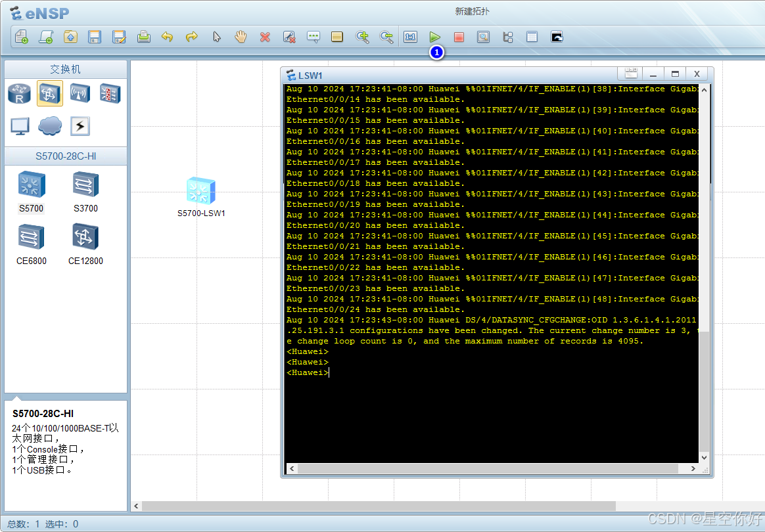The height and width of the screenshot is (532, 765).
Task: Click the Save As toolbar icon
Action: (x=119, y=37)
